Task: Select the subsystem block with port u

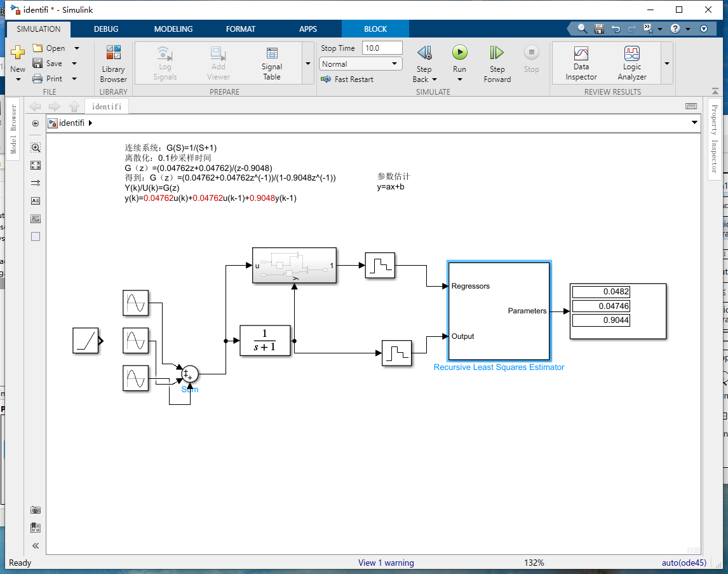Action: click(x=294, y=265)
